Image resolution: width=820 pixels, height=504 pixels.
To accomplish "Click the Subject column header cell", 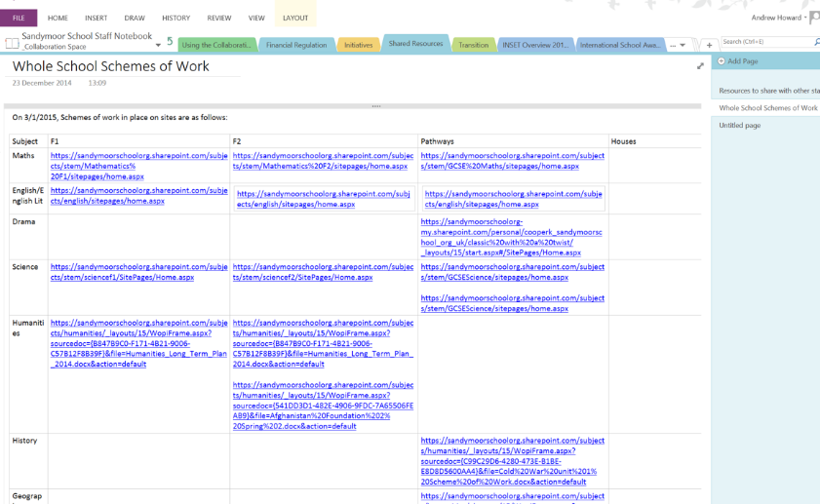I will click(x=28, y=141).
